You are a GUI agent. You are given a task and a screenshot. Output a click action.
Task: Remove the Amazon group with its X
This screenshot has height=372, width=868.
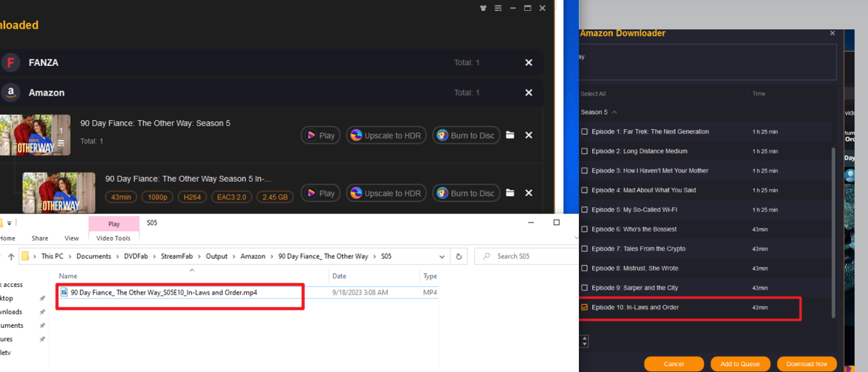tap(528, 93)
